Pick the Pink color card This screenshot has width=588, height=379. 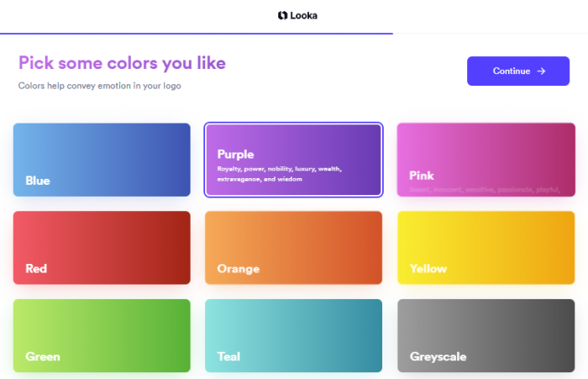(486, 160)
